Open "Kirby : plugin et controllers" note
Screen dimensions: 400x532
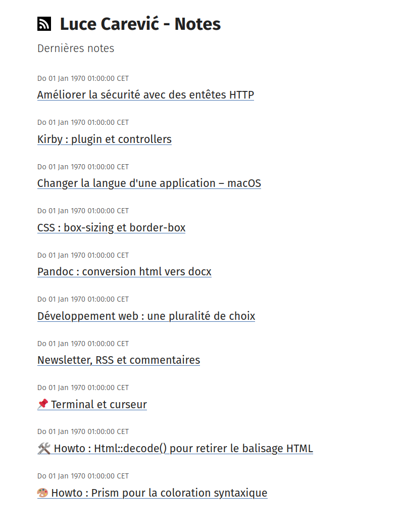pyautogui.click(x=105, y=139)
